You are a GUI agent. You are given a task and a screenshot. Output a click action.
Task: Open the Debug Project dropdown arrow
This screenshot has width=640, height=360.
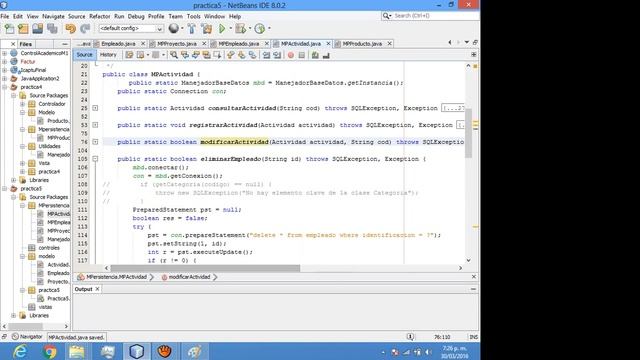pos(250,29)
